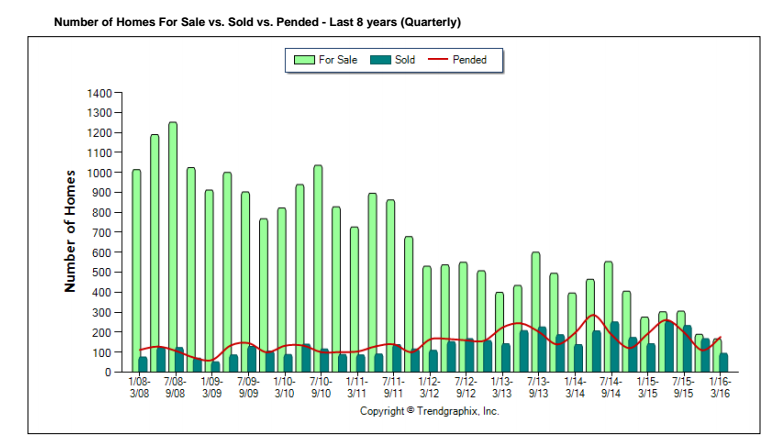Select the 'Sold' legend label text
The image size is (784, 444).
(405, 60)
